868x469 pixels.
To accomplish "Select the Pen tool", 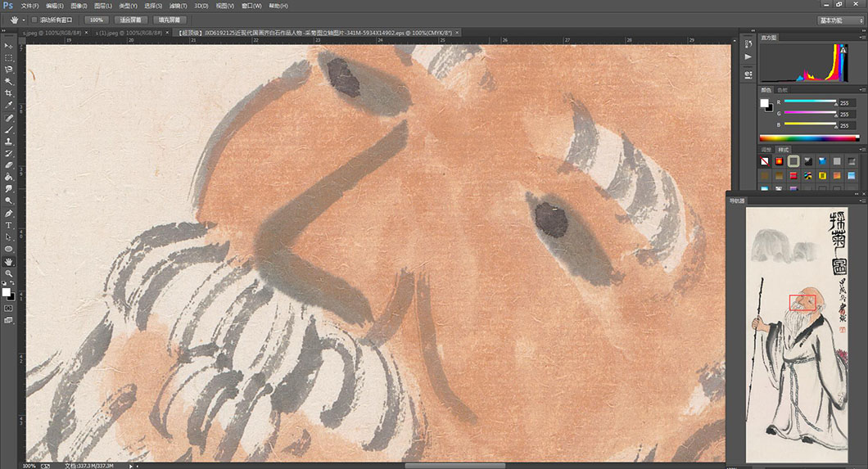I will pyautogui.click(x=8, y=214).
